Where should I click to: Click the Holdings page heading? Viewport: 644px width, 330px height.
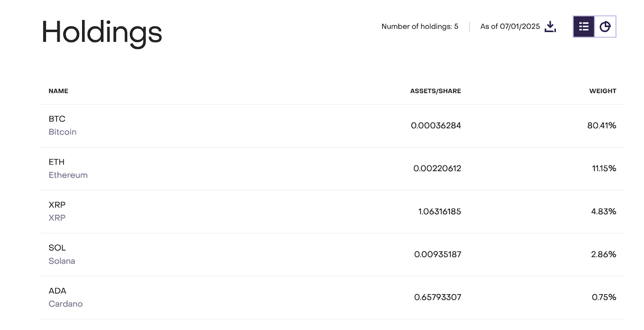coord(102,33)
